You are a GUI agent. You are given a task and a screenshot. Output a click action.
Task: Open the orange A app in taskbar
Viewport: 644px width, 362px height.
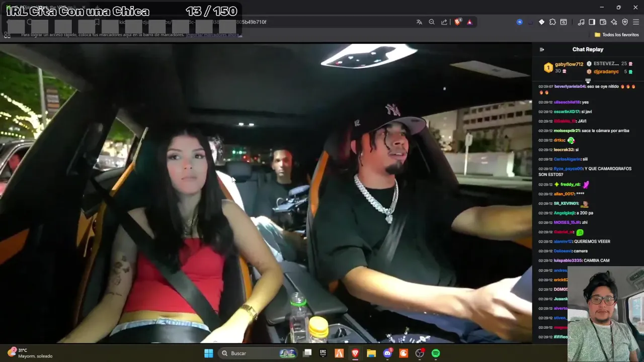(339, 353)
